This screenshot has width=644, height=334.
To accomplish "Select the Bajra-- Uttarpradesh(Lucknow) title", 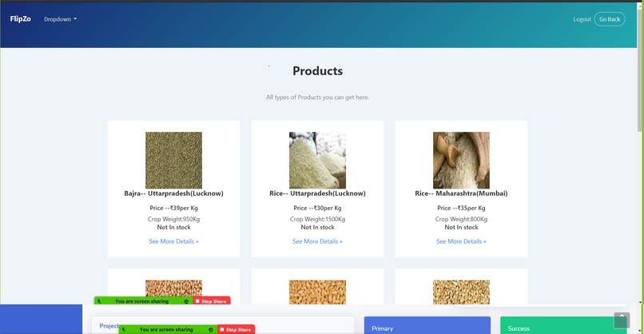I will click(173, 193).
